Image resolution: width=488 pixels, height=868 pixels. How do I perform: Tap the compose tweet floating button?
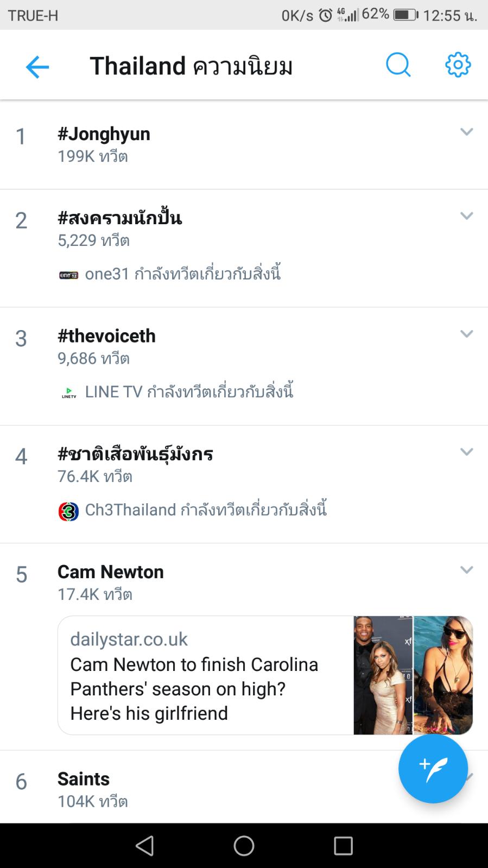click(433, 768)
